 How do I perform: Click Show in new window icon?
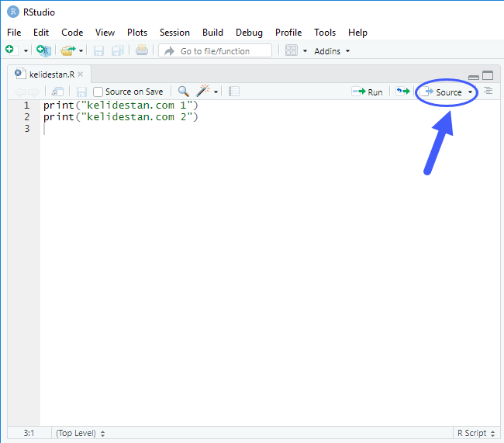pyautogui.click(x=58, y=92)
